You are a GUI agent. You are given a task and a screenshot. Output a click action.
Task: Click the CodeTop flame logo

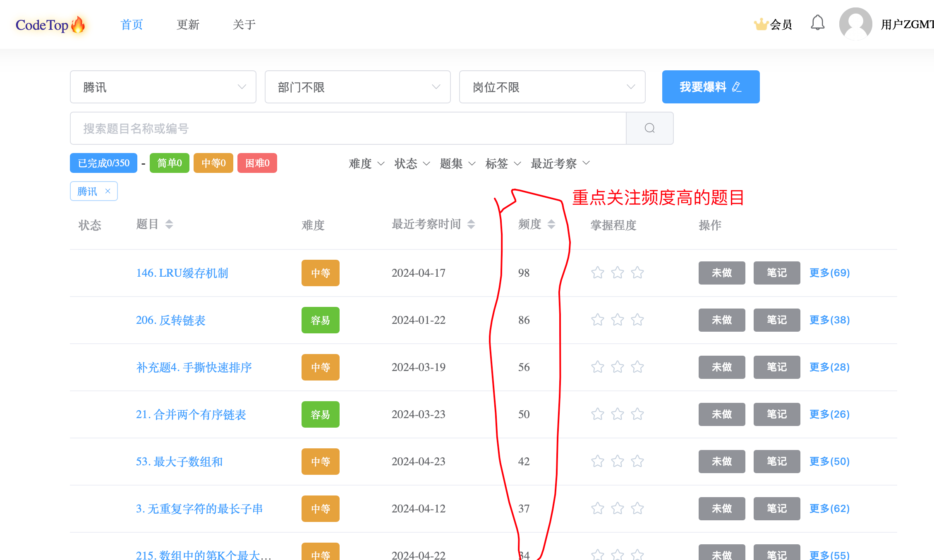(78, 25)
